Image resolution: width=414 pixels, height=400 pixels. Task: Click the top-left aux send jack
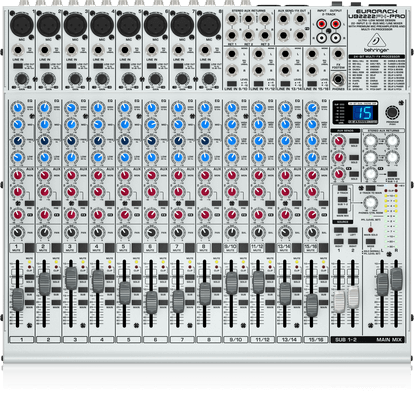[284, 19]
